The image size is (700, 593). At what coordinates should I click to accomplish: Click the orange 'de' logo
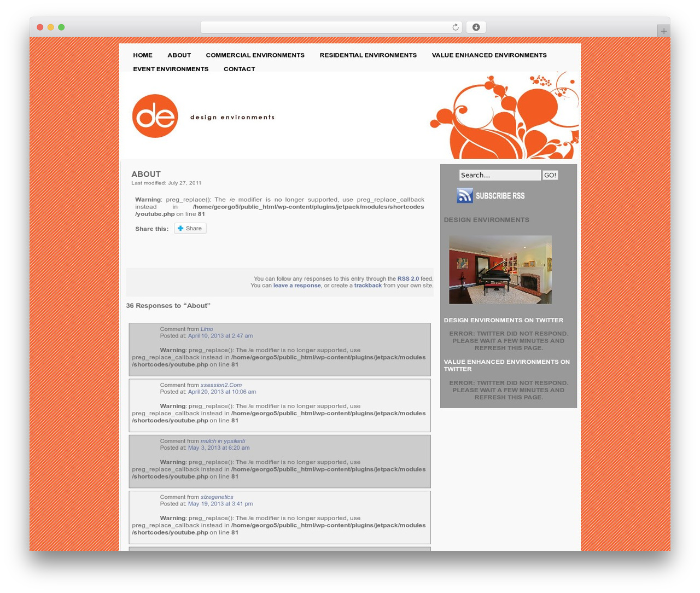coord(155,116)
